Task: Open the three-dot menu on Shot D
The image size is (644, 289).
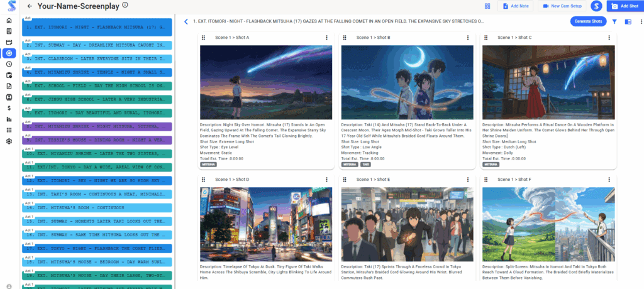Action: 326,180
